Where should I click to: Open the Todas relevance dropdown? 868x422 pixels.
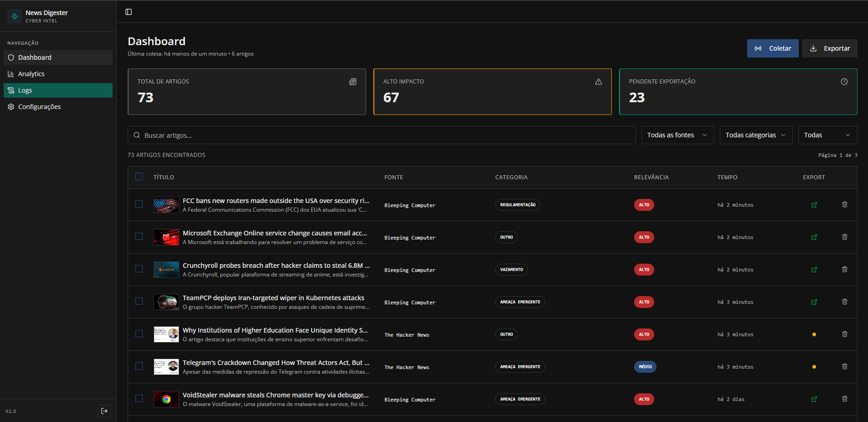click(827, 135)
